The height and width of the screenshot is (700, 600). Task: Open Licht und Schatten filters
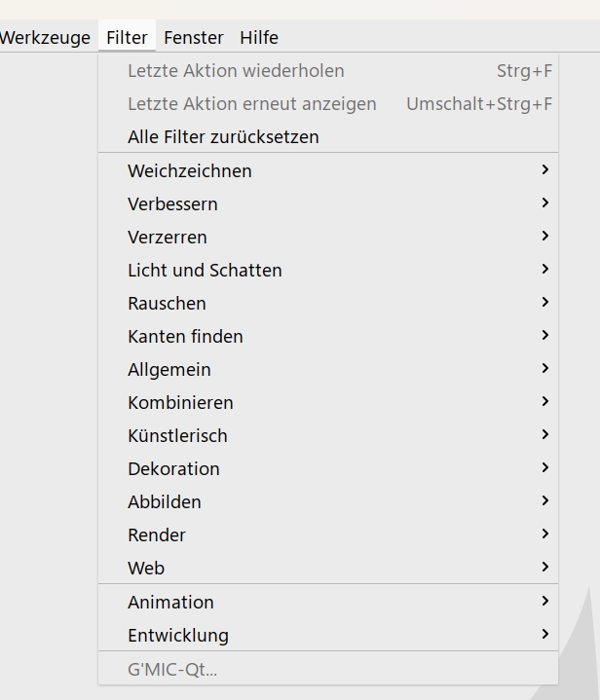205,270
